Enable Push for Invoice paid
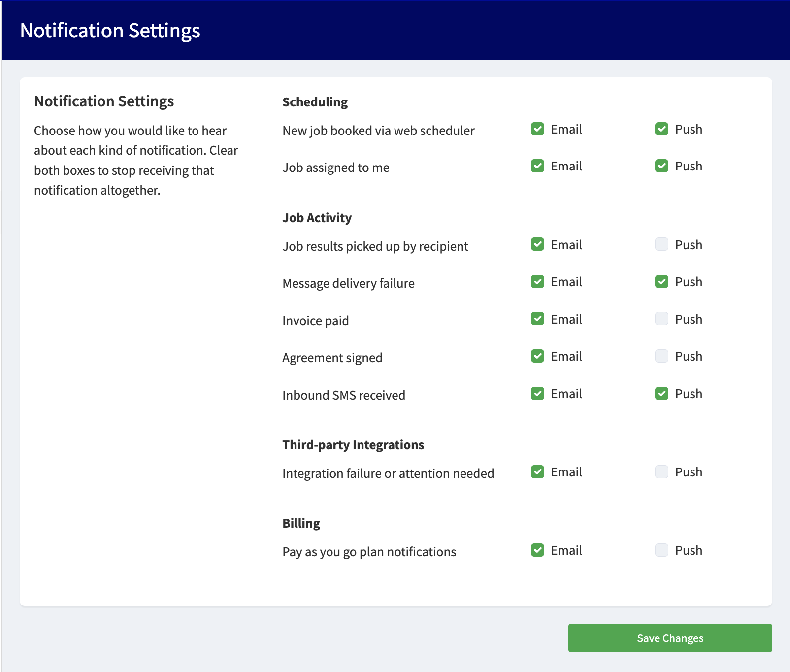This screenshot has height=672, width=790. coord(661,319)
